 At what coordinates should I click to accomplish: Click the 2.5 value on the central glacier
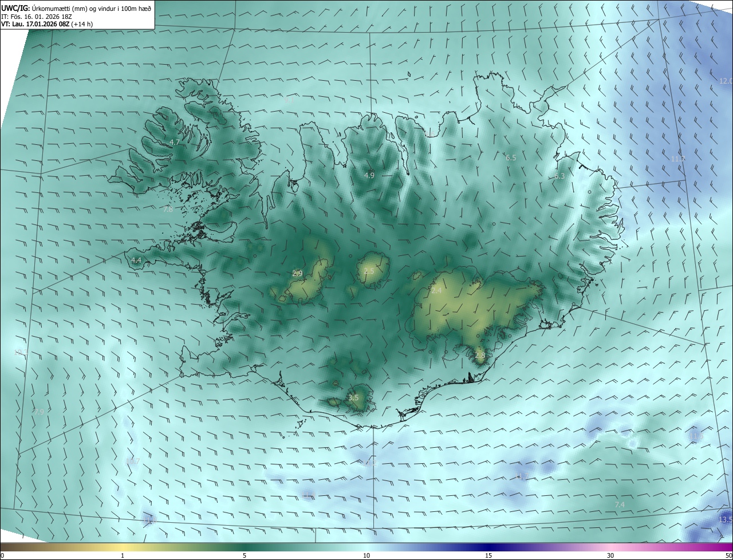369,271
